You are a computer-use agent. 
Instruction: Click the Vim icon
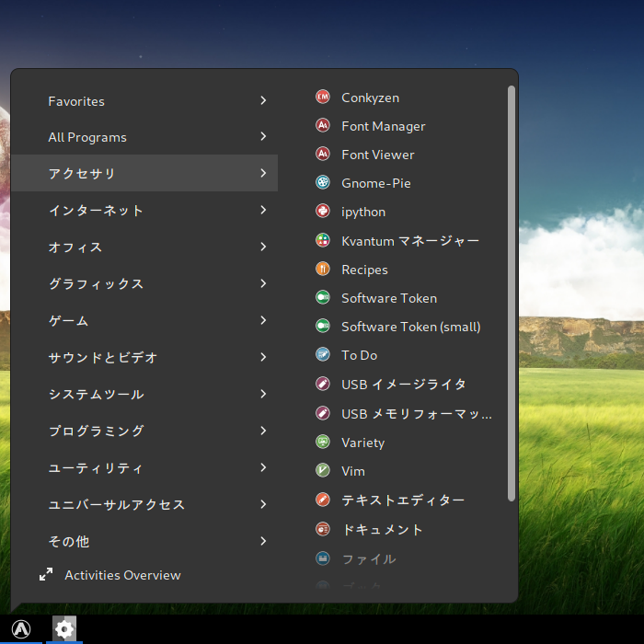coord(323,470)
